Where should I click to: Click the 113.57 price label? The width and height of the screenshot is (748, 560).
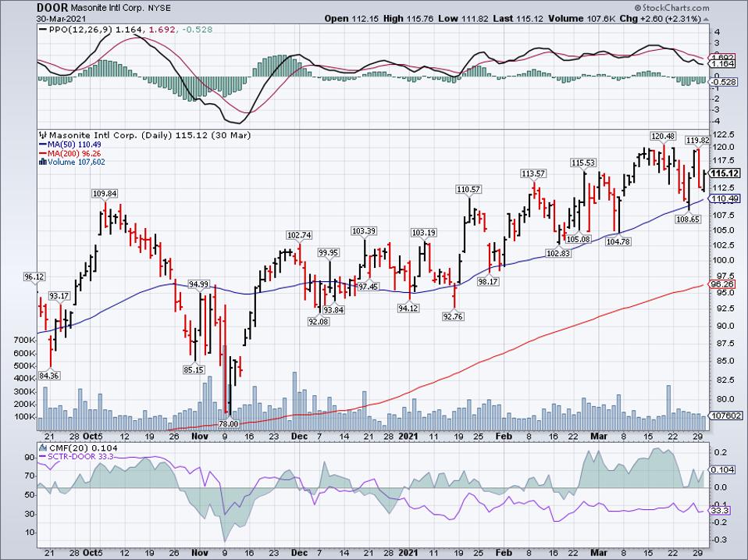(x=533, y=173)
